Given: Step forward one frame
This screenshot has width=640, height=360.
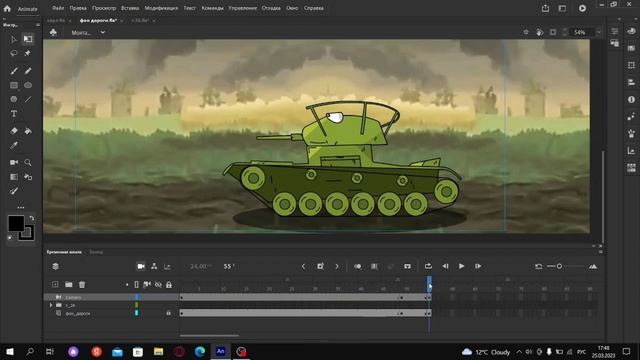Looking at the screenshot, I should (x=478, y=266).
